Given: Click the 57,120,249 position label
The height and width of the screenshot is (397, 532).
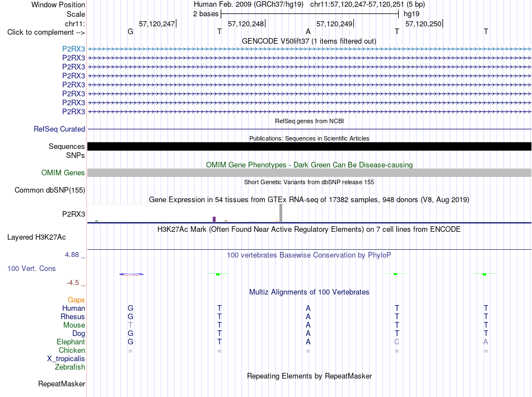Looking at the screenshot, I should [x=334, y=24].
